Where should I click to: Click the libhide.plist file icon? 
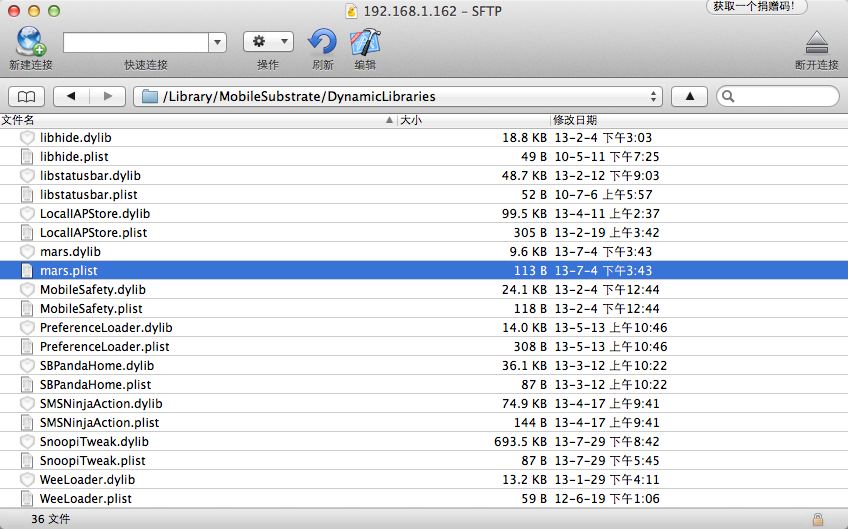tap(26, 156)
